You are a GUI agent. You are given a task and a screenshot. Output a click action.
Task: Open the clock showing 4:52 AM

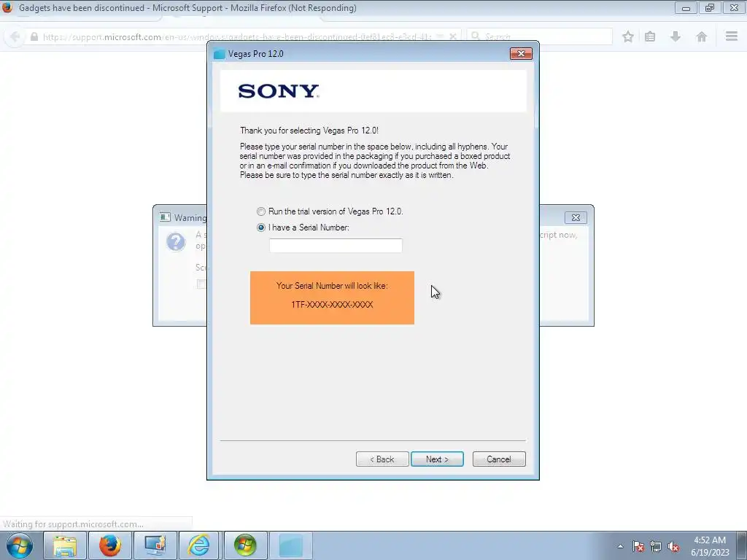point(710,546)
